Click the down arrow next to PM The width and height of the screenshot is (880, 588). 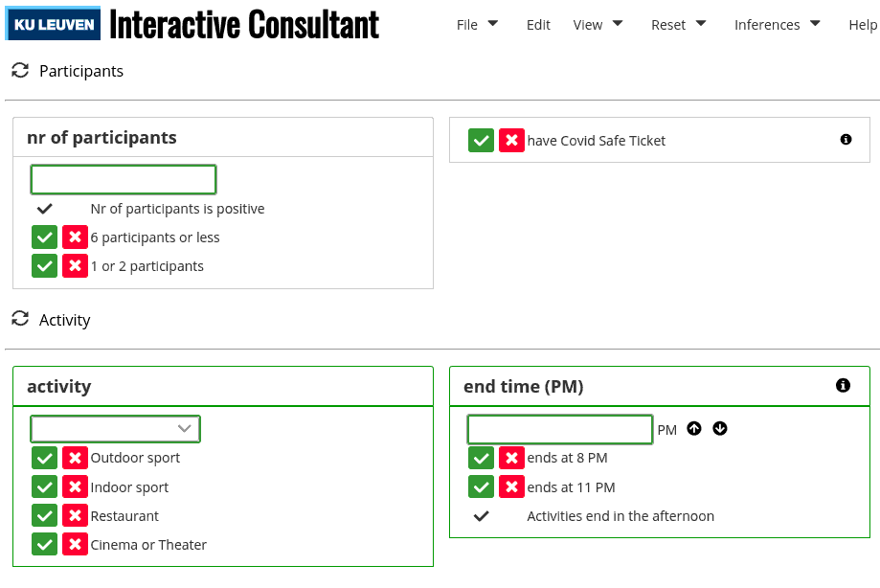pos(720,429)
